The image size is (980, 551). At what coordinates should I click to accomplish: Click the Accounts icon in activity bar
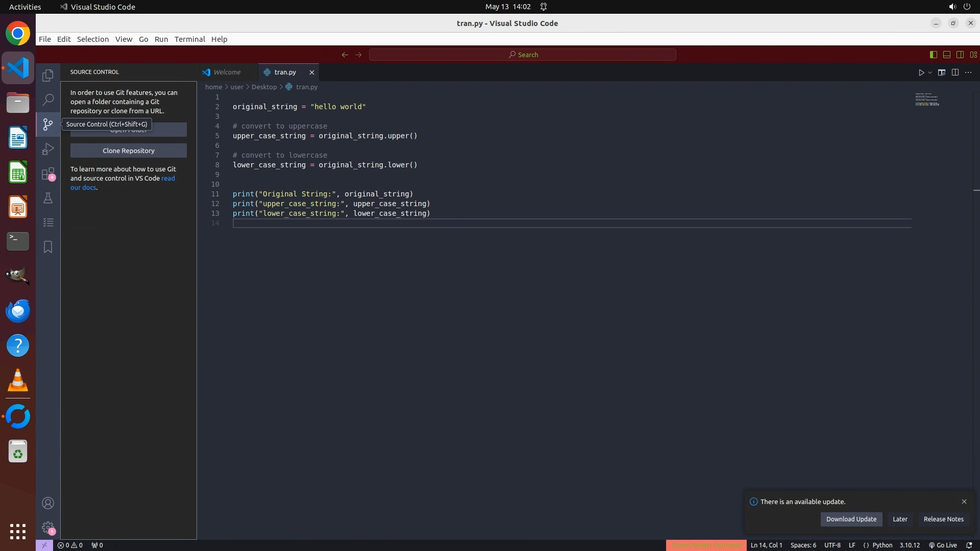pyautogui.click(x=48, y=503)
